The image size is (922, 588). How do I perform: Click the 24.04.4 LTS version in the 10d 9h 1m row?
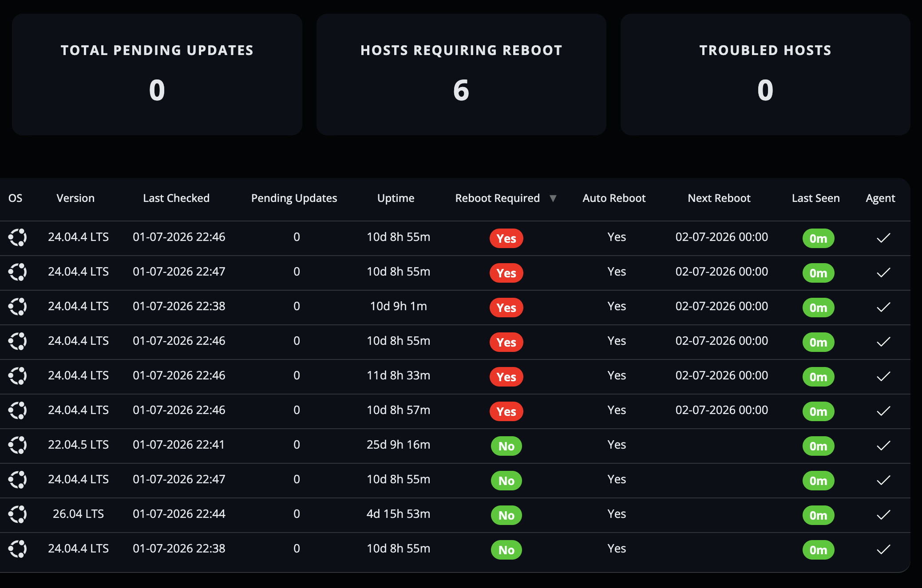(x=78, y=306)
